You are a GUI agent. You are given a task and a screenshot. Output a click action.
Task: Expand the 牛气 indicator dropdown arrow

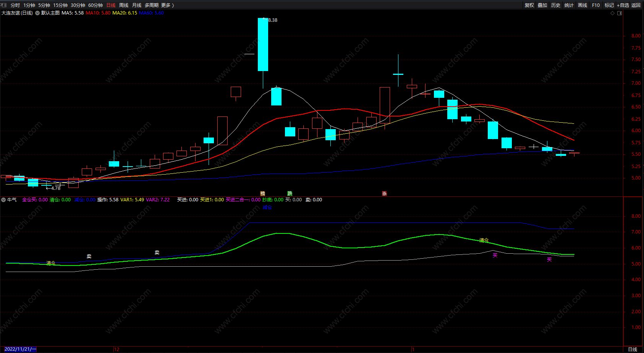pos(3,200)
